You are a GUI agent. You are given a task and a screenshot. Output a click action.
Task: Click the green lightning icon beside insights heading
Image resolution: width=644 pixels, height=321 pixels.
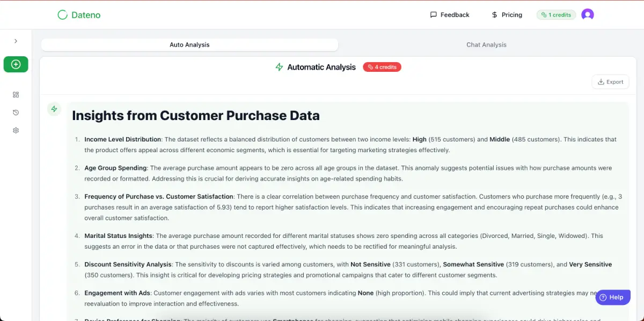coord(54,109)
